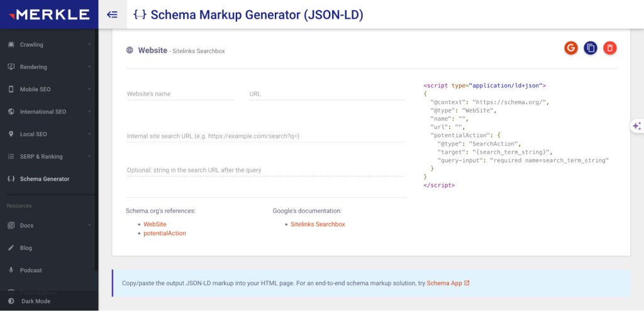Toggle Dark Mode
This screenshot has width=644, height=311.
(x=35, y=301)
